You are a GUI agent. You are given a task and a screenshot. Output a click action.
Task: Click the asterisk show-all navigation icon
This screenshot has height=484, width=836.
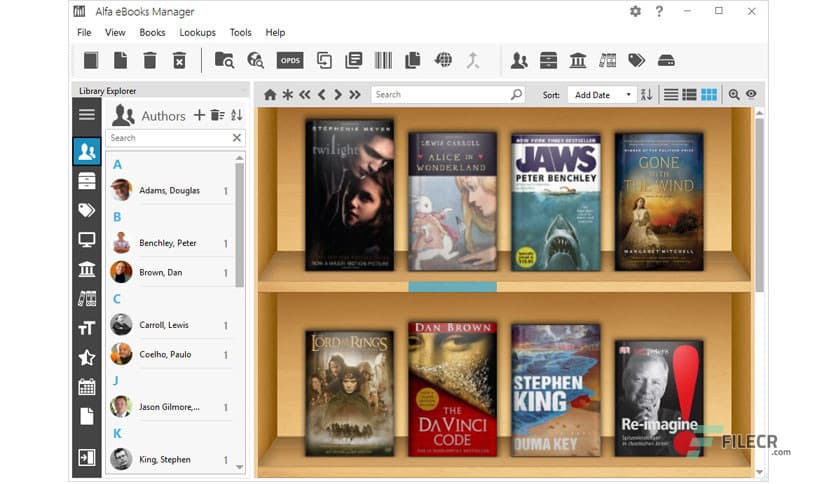pos(288,95)
